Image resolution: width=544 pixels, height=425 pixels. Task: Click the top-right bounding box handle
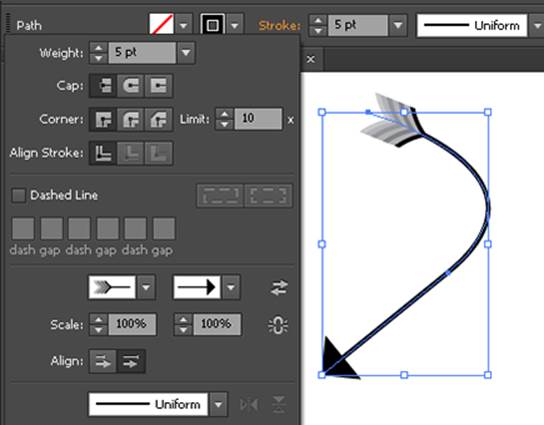tap(487, 112)
